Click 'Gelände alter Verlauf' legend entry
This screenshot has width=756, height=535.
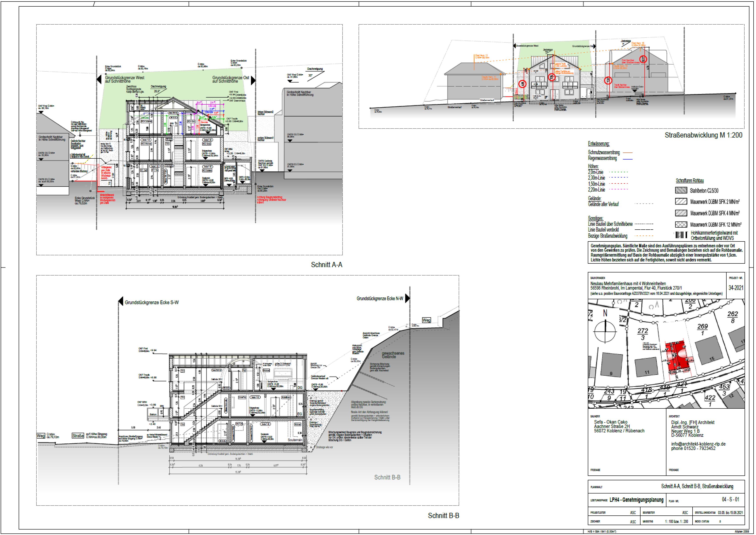[603, 204]
